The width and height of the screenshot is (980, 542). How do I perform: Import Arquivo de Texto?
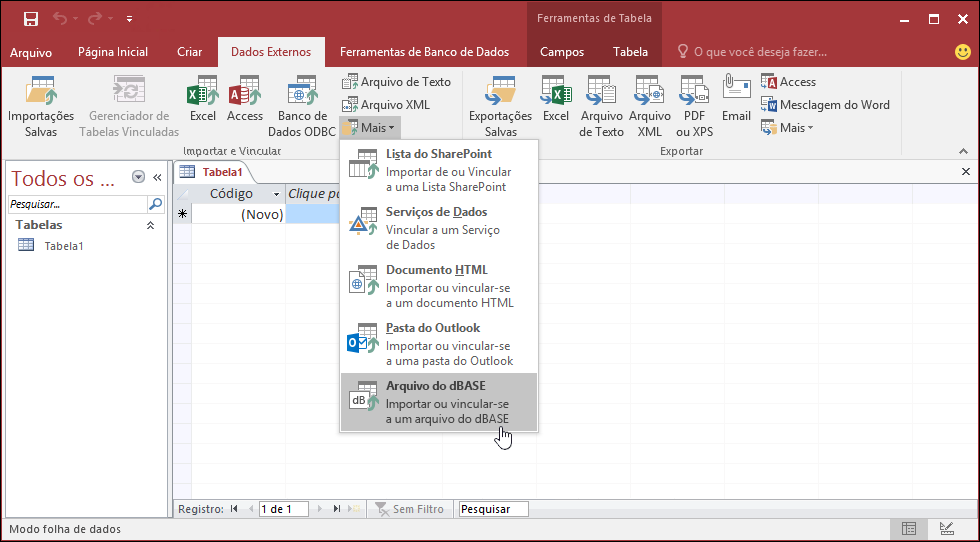[396, 82]
